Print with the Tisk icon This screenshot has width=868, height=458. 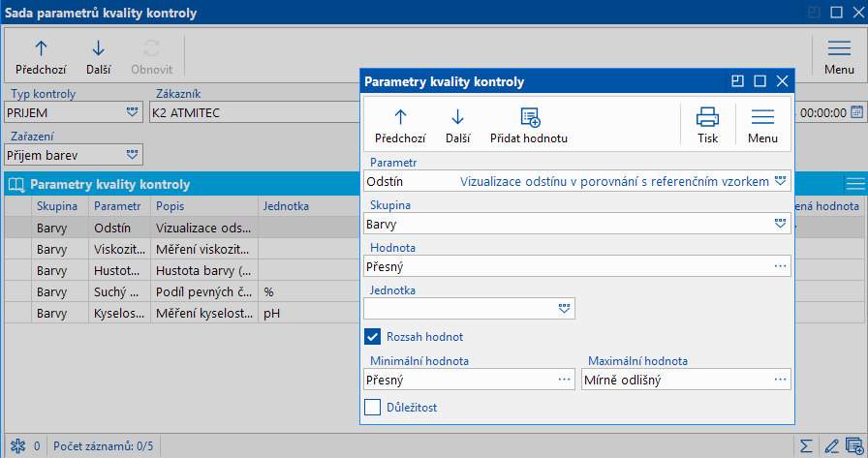coord(707,118)
